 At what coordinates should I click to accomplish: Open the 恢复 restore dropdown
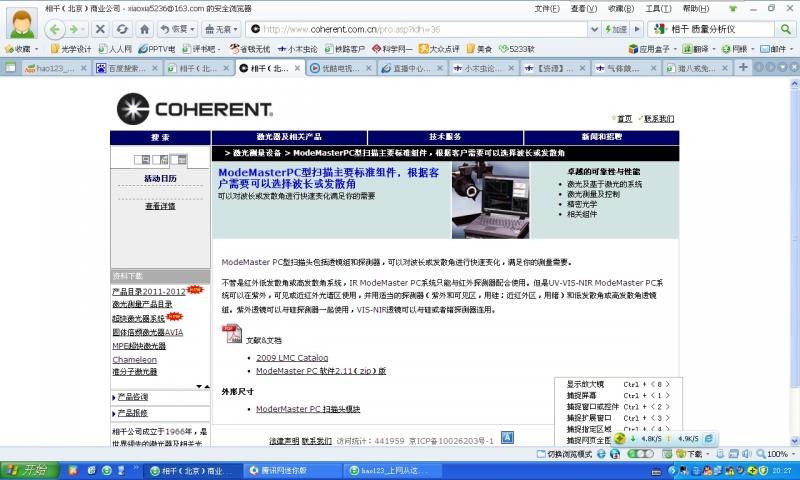177,29
